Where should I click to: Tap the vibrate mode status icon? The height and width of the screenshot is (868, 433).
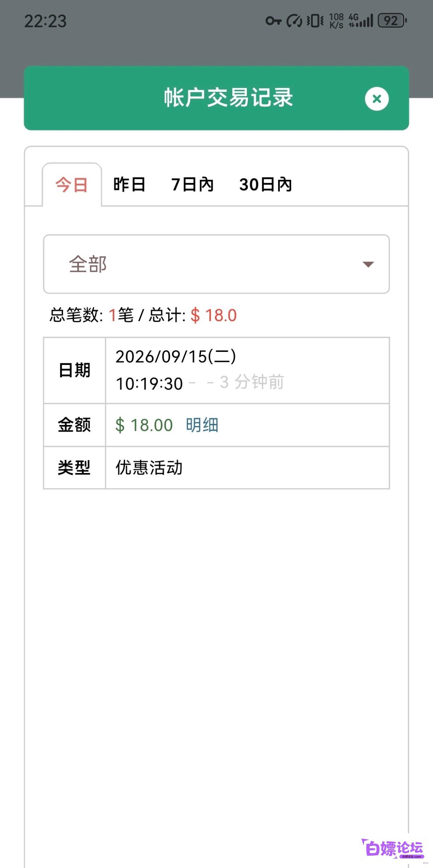pos(315,21)
